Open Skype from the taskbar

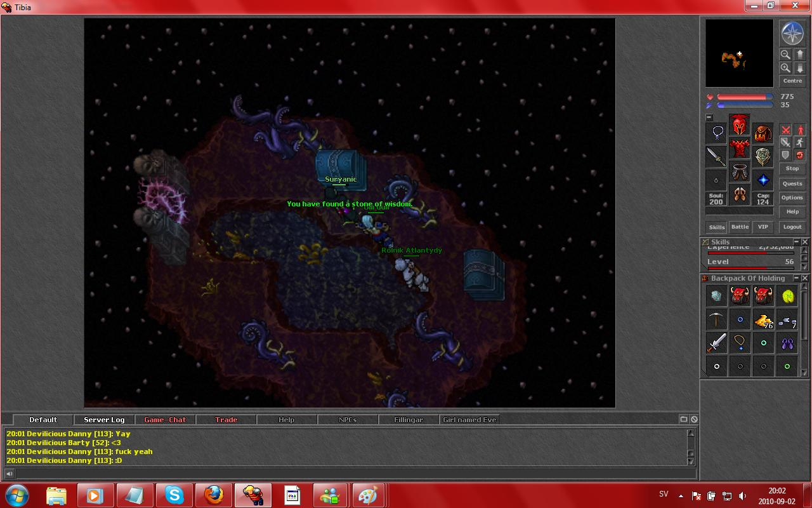(x=174, y=495)
